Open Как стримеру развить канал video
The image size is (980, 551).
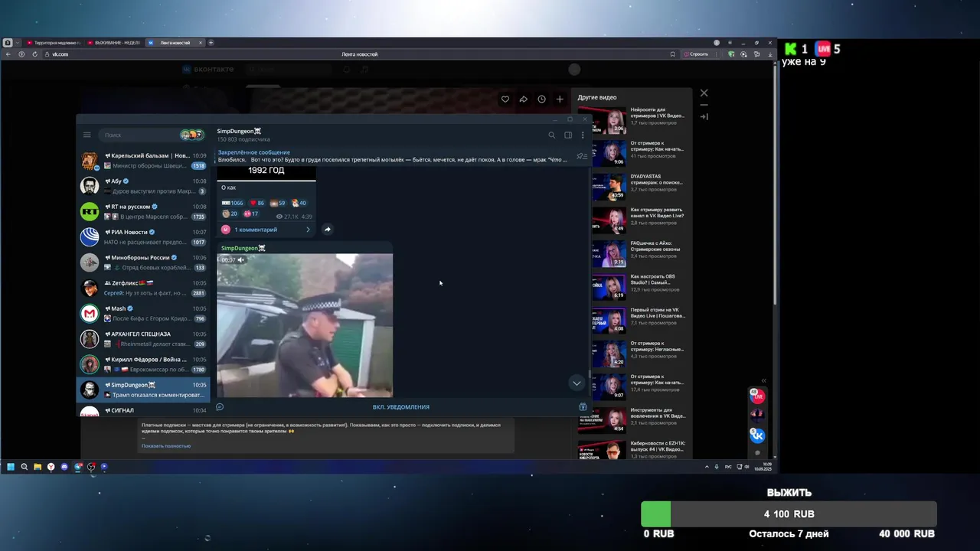(639, 219)
